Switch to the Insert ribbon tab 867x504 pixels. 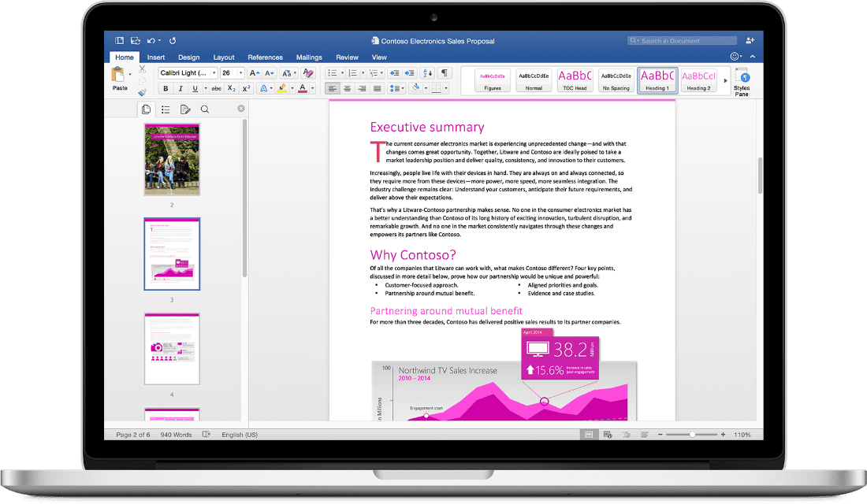[155, 57]
